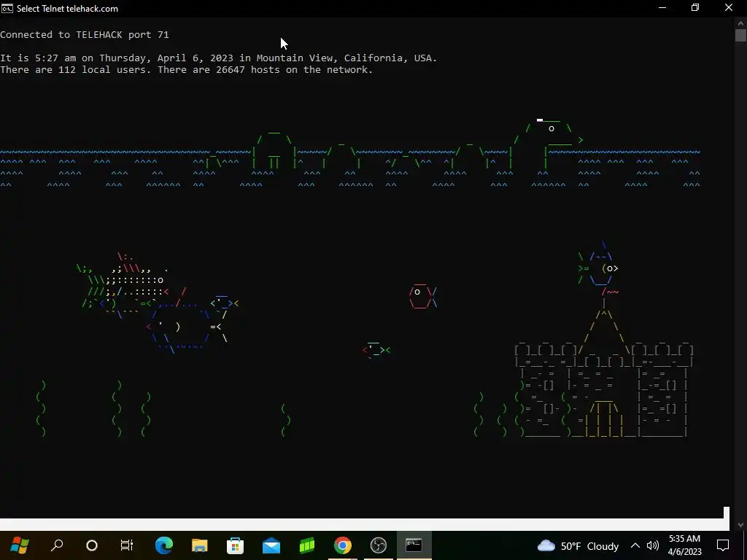Open Task View in taskbar
Viewport: 747px width, 560px height.
pyautogui.click(x=127, y=545)
